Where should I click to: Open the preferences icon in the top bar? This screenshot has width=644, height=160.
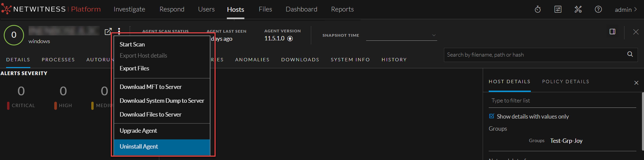tap(558, 9)
